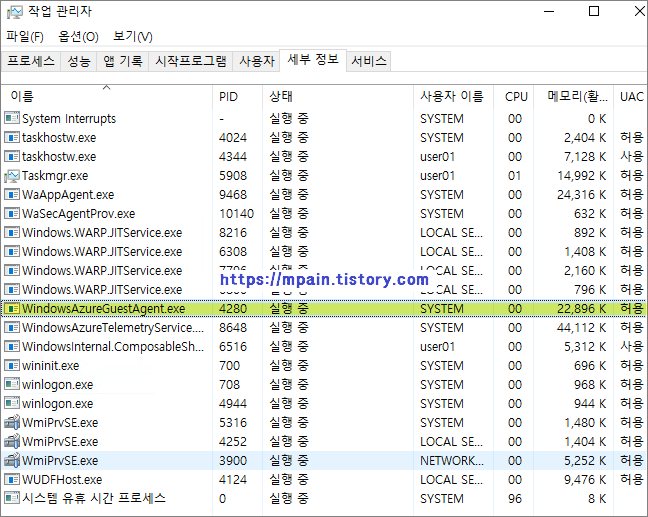The height and width of the screenshot is (517, 648).
Task: Select the WaSecAgentProv.exe process name
Action: coord(79,214)
